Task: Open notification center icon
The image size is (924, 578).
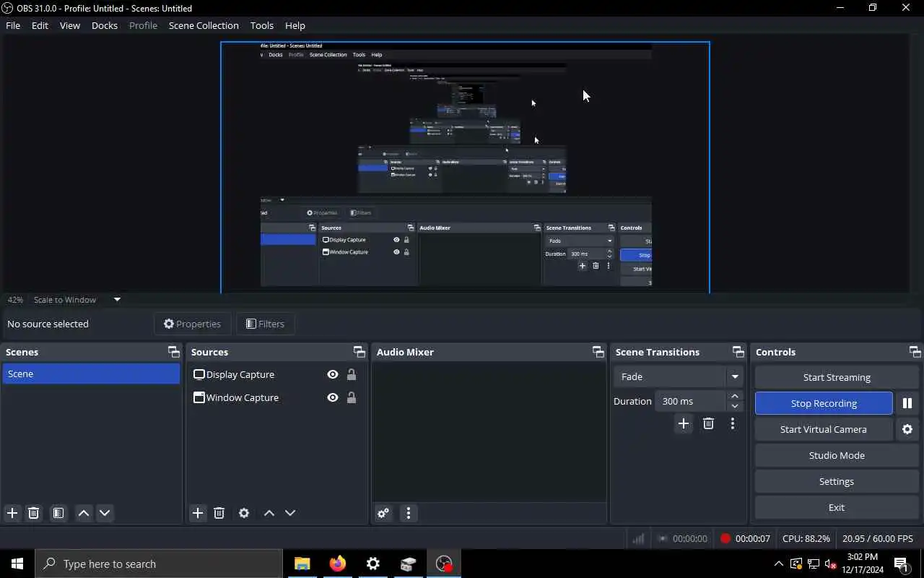Action: pyautogui.click(x=901, y=564)
